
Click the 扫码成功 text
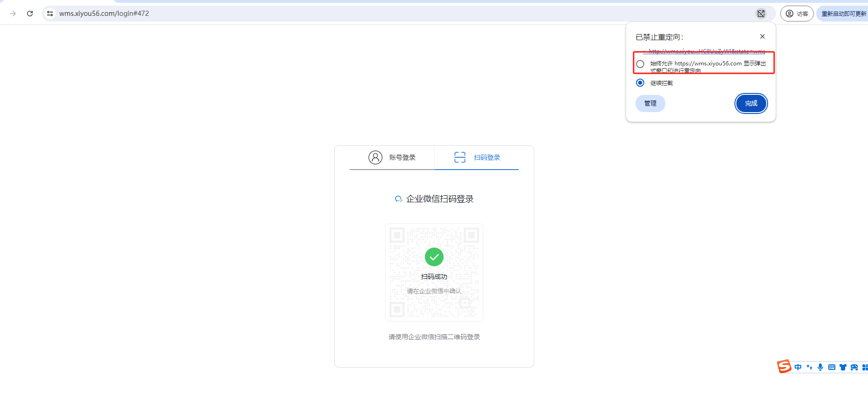click(434, 277)
